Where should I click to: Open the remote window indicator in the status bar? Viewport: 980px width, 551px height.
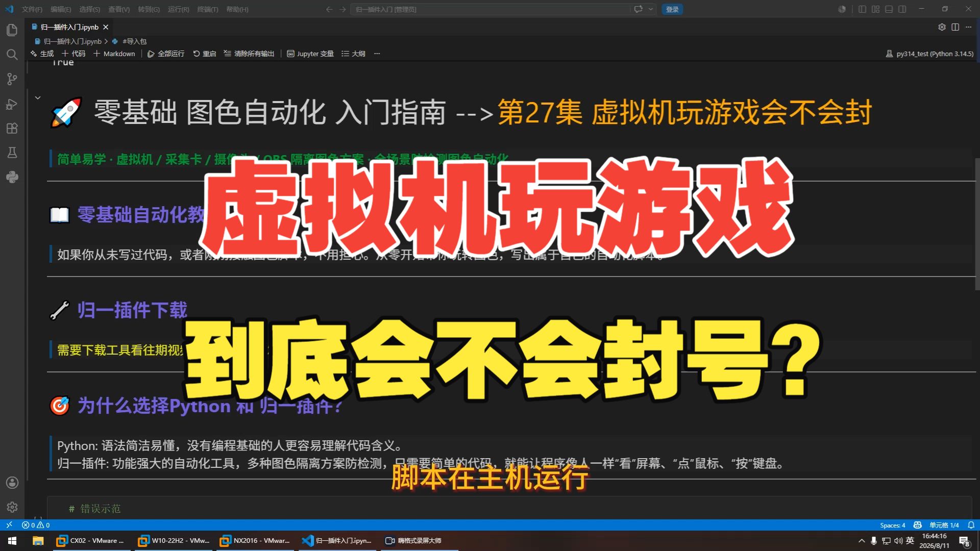click(x=9, y=525)
